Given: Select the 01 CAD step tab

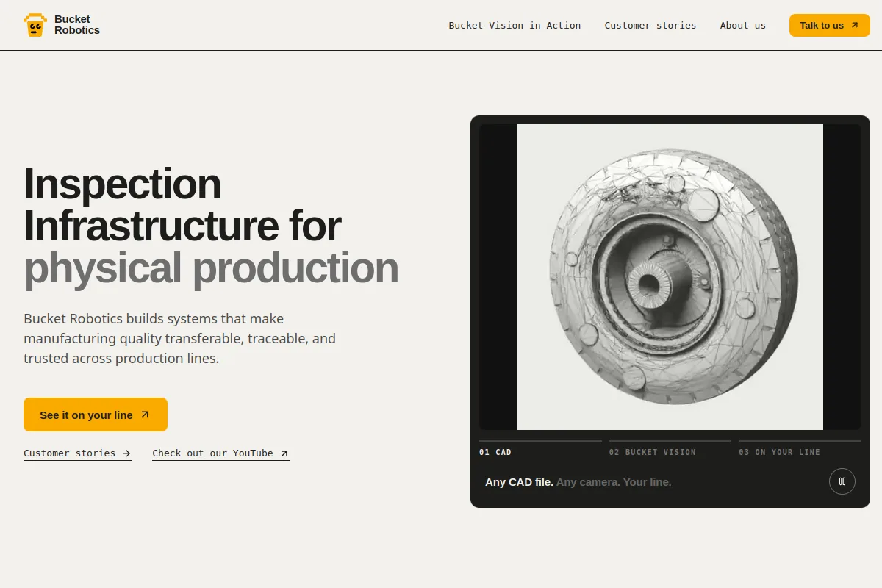Looking at the screenshot, I should click(540, 448).
